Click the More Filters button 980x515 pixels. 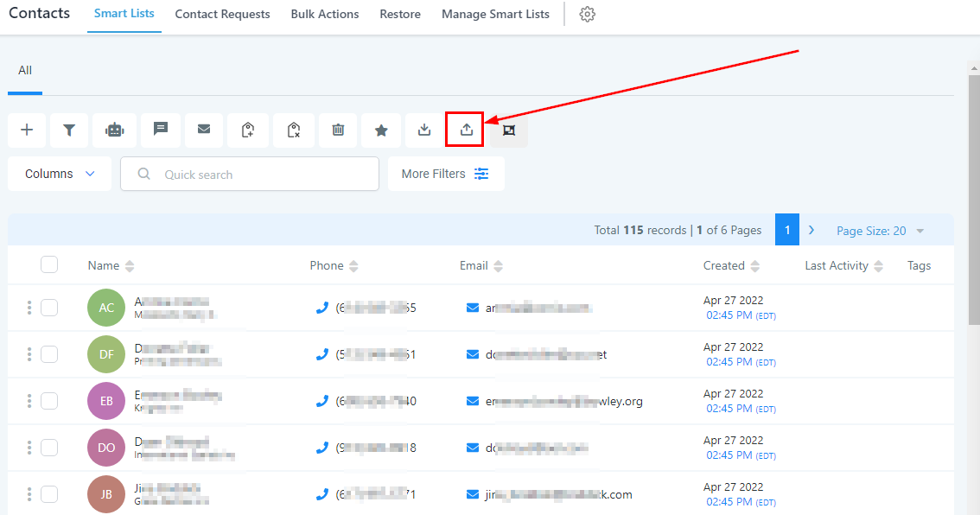pyautogui.click(x=445, y=174)
